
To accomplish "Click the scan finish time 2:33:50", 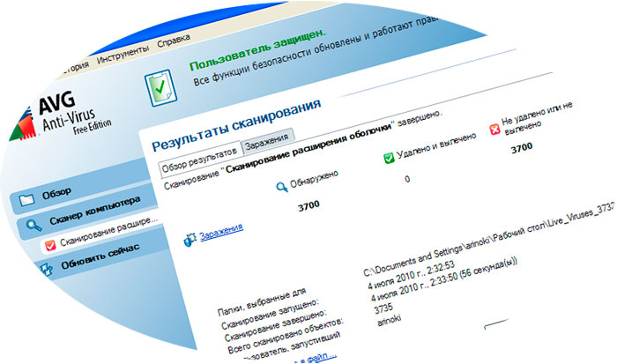I will pos(444,281).
